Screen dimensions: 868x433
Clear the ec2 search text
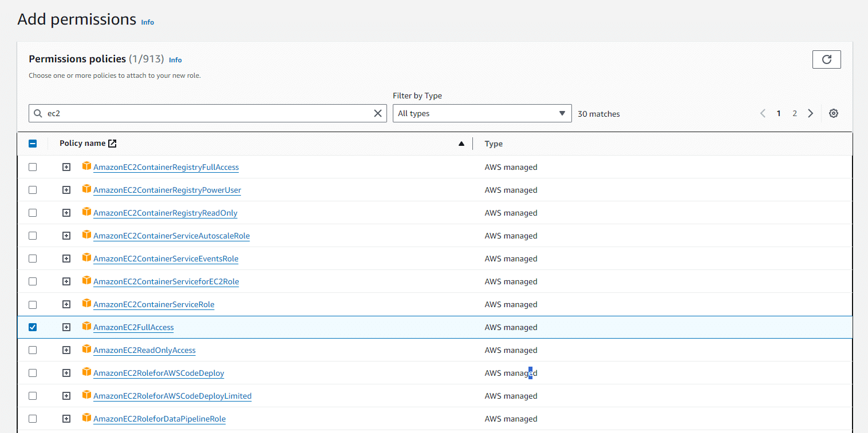tap(377, 113)
